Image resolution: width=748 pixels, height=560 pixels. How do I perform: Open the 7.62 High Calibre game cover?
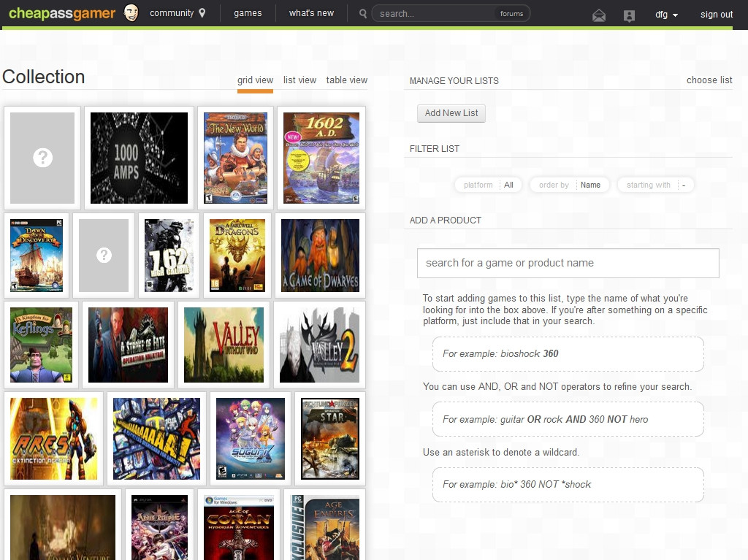[169, 256]
